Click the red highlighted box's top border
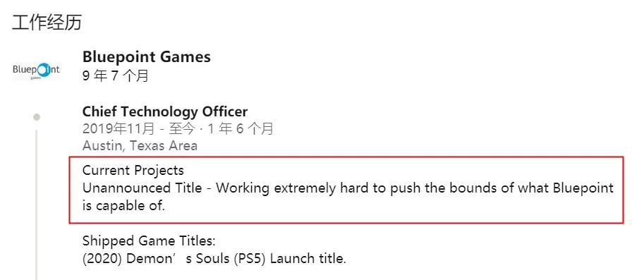The height and width of the screenshot is (280, 644). (346, 157)
